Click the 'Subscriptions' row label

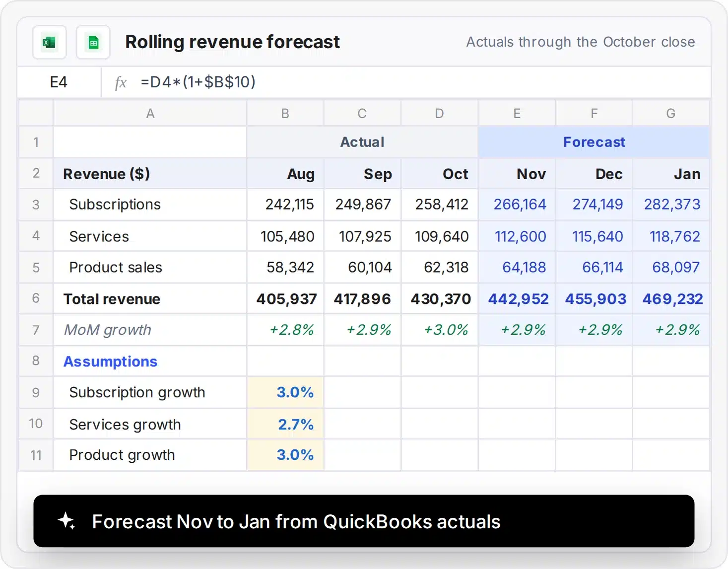click(x=150, y=205)
